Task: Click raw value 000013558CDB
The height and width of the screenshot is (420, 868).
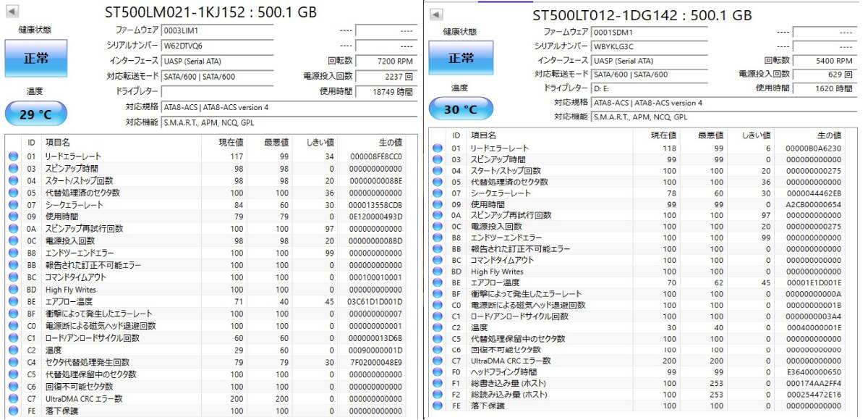Action: pos(375,205)
